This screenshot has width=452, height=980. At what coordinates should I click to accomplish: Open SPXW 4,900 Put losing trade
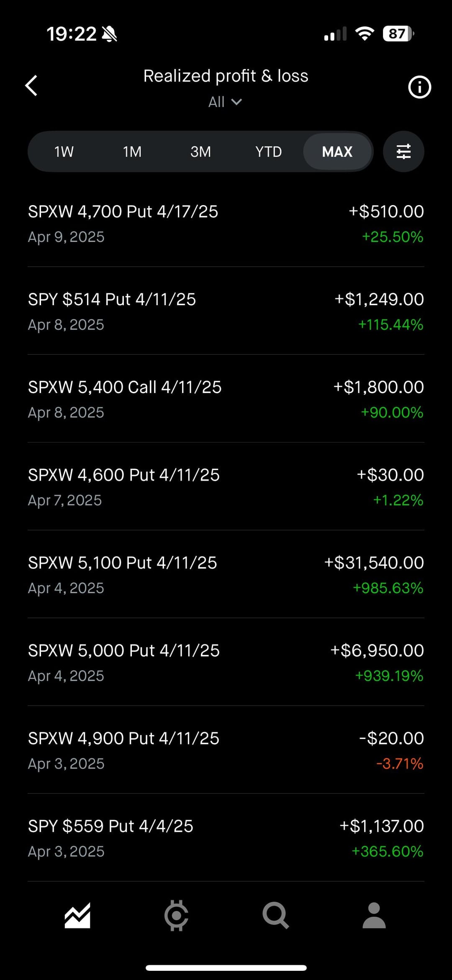[x=226, y=750]
